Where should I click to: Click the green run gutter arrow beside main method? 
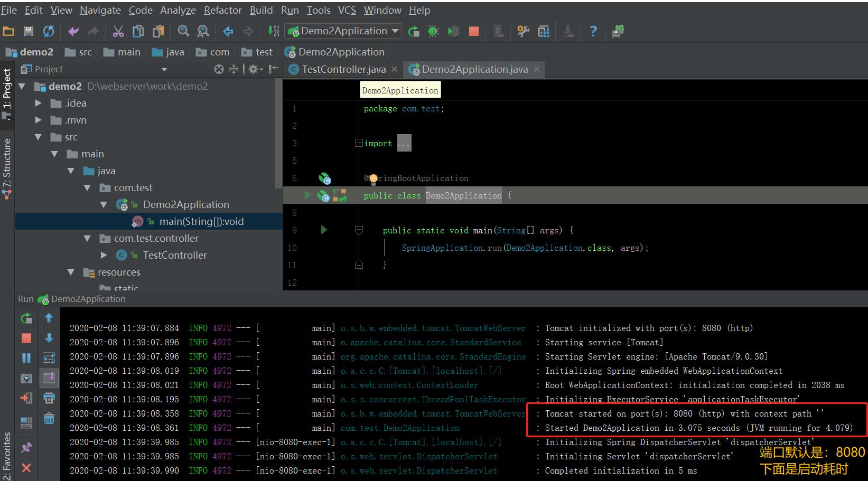coord(324,230)
